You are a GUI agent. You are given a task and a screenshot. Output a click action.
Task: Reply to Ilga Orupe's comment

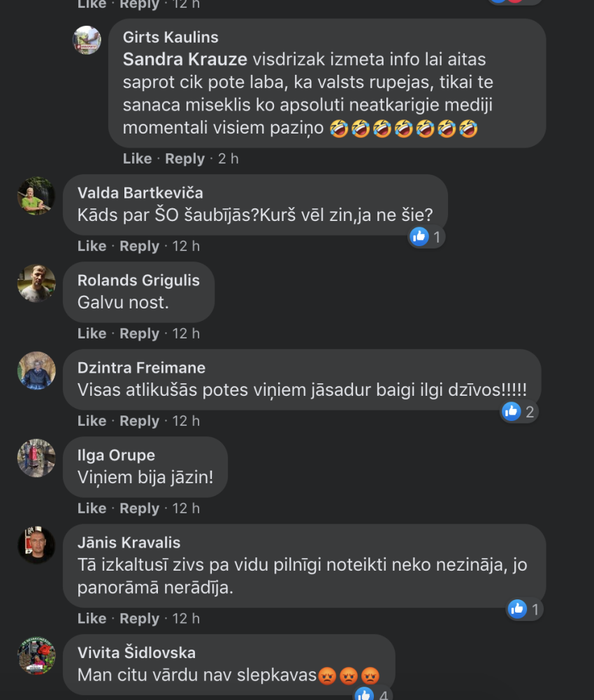(x=139, y=508)
